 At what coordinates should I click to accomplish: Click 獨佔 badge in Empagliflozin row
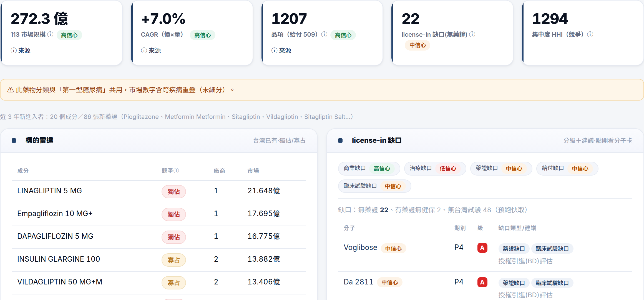point(174,214)
